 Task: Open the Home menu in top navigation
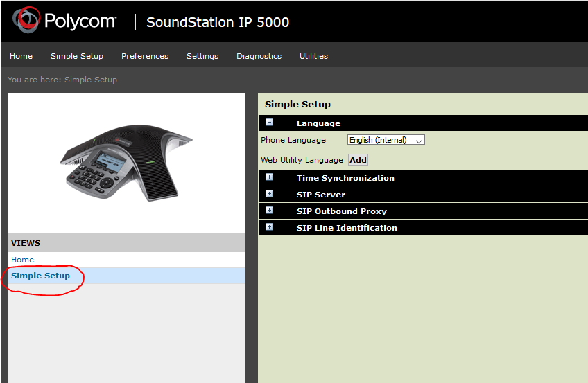21,56
